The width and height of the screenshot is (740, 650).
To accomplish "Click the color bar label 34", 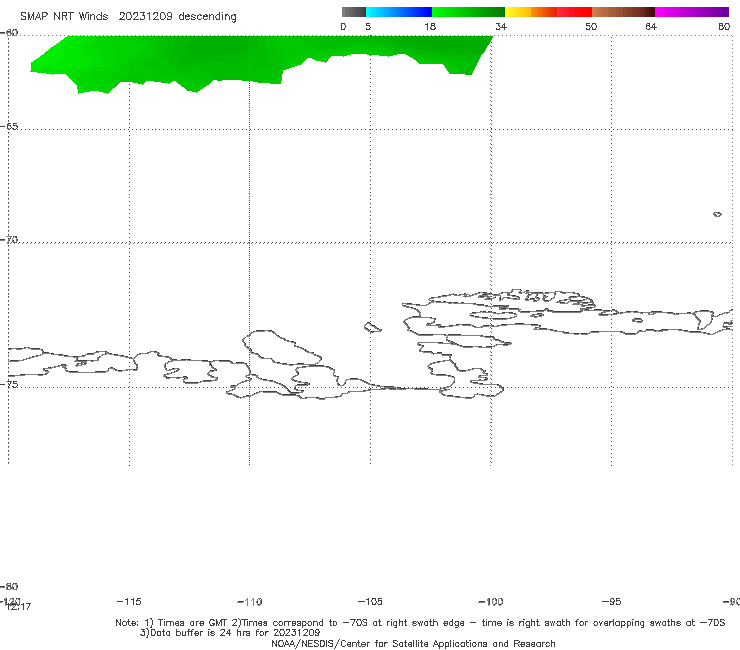I will (501, 26).
